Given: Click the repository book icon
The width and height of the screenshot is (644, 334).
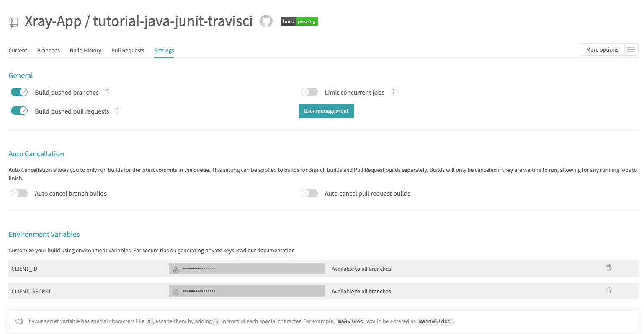Looking at the screenshot, I should coord(14,22).
